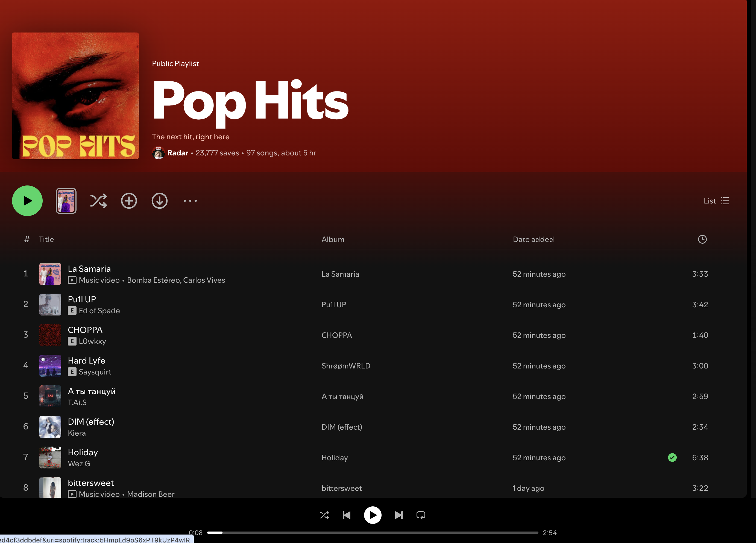
Task: Select the DIM (effect) track title
Action: pos(91,422)
